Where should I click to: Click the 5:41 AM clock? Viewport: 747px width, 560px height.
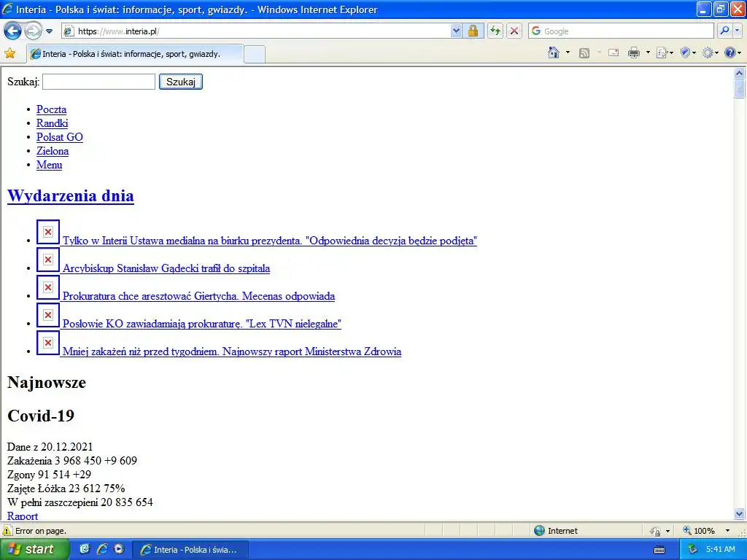[720, 550]
